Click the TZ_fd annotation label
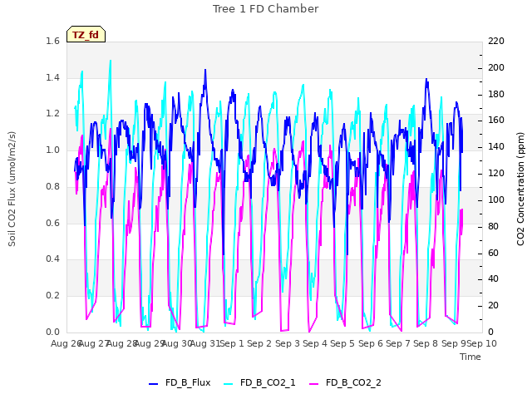This screenshot has width=532, height=399. point(86,34)
